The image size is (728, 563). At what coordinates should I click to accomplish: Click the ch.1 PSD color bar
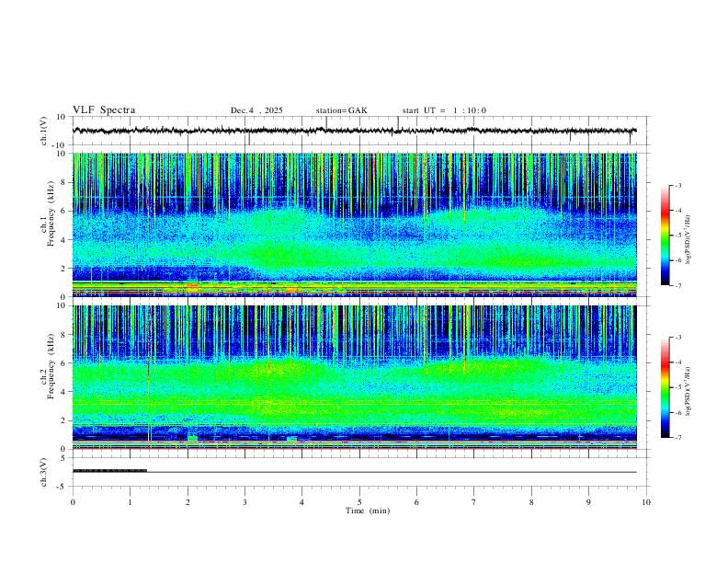point(665,236)
